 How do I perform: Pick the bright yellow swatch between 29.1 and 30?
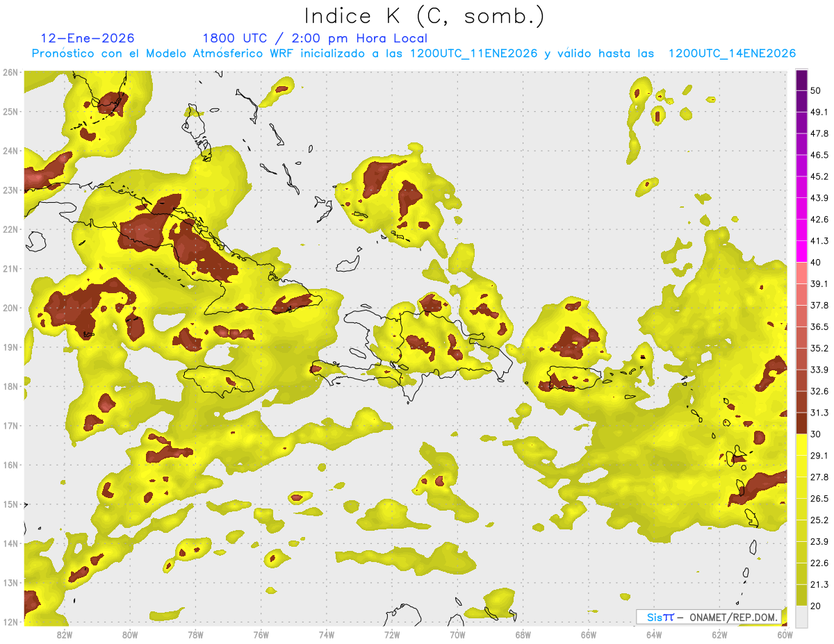(801, 445)
